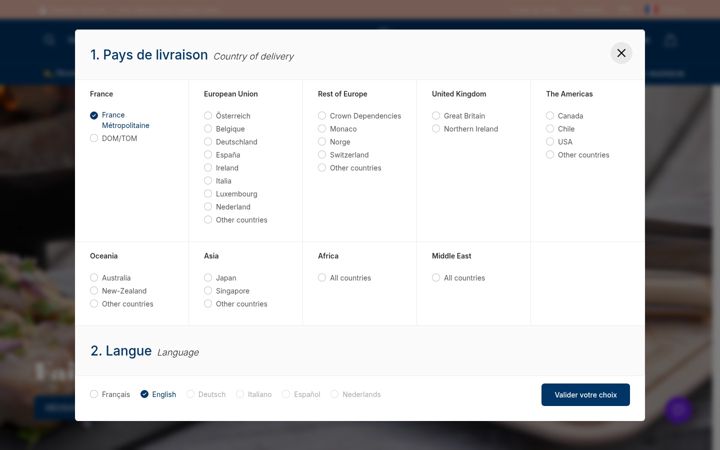Choose Chile as delivery country
Screen dimensions: 720x450
click(560, 129)
